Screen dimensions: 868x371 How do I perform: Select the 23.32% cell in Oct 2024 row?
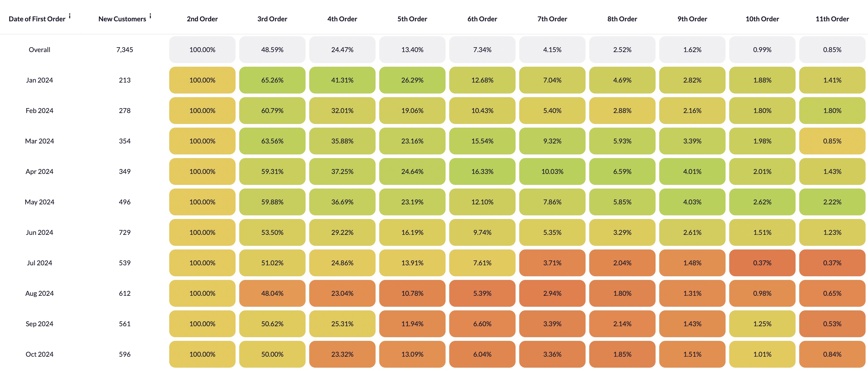342,354
